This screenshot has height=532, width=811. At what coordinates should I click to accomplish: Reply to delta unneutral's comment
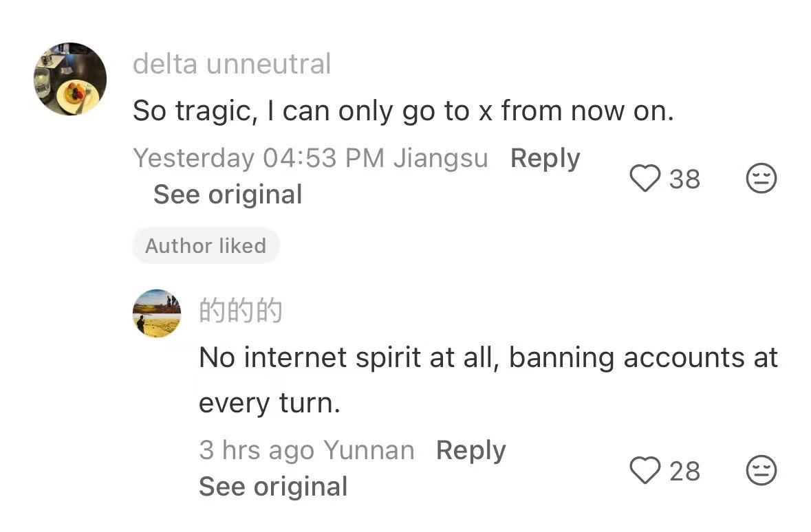pos(545,158)
